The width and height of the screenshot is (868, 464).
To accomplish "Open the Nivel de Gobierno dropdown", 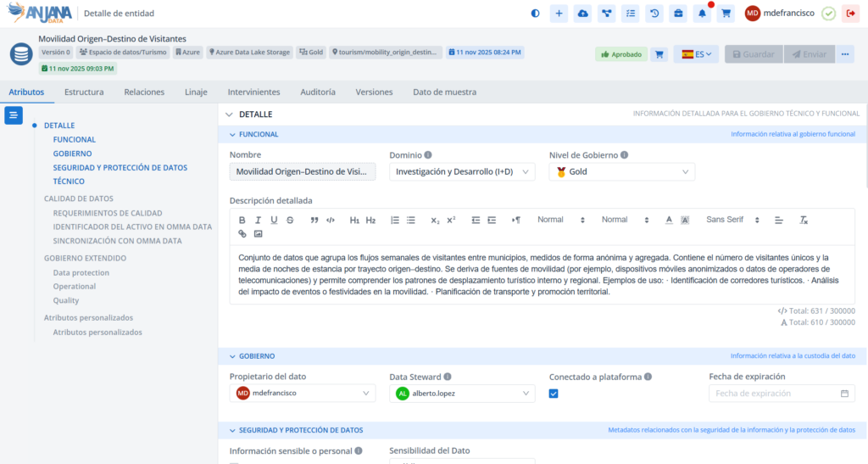I will click(x=621, y=172).
